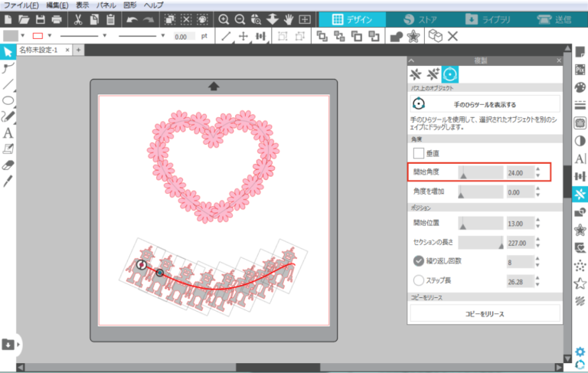Select the knife tool
The width and height of the screenshot is (588, 373).
(8, 182)
